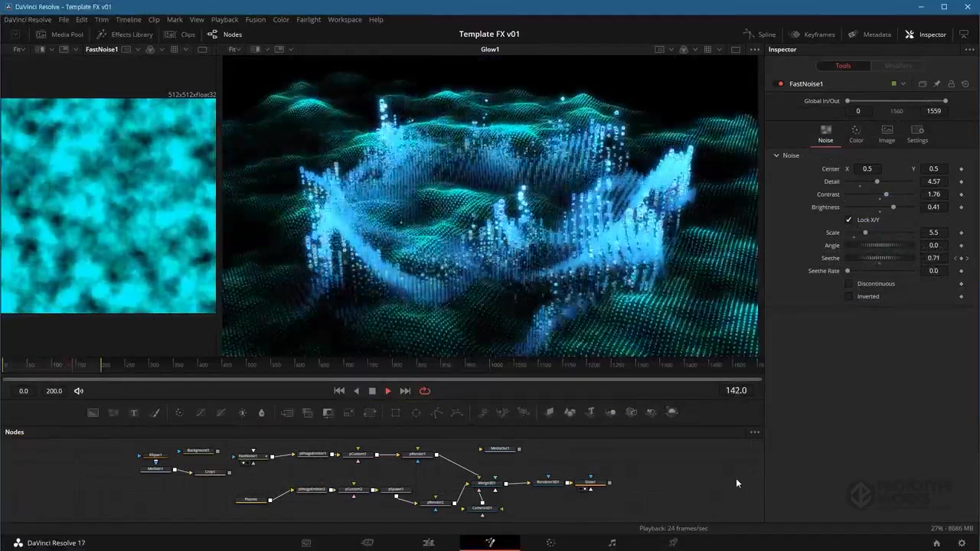Lock the FastNoise1 tool controls

pyautogui.click(x=951, y=84)
